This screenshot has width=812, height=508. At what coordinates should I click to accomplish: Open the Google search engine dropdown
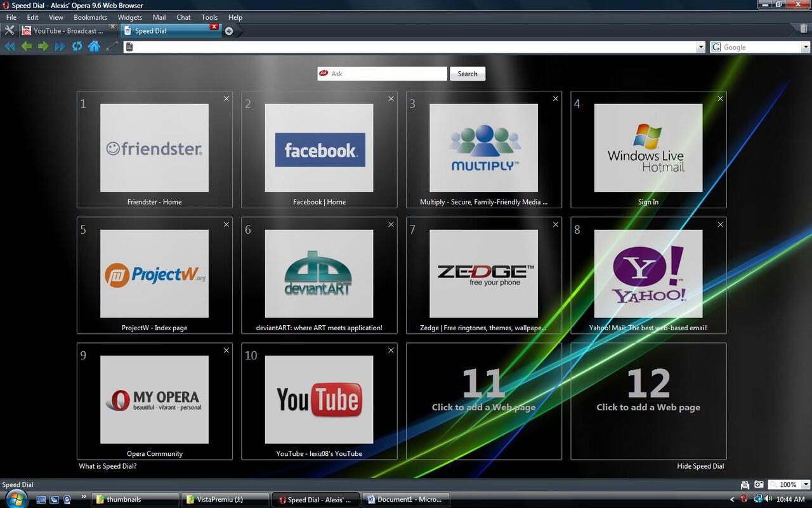tap(806, 47)
